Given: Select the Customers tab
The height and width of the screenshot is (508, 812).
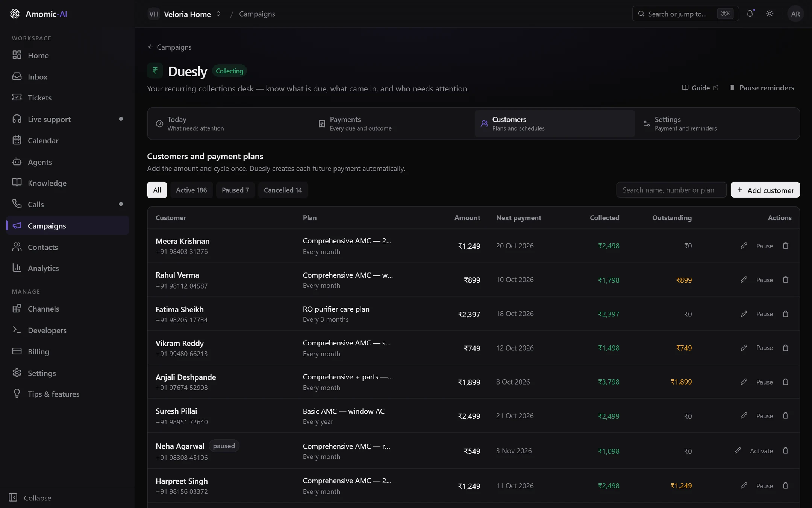Looking at the screenshot, I should coord(555,123).
